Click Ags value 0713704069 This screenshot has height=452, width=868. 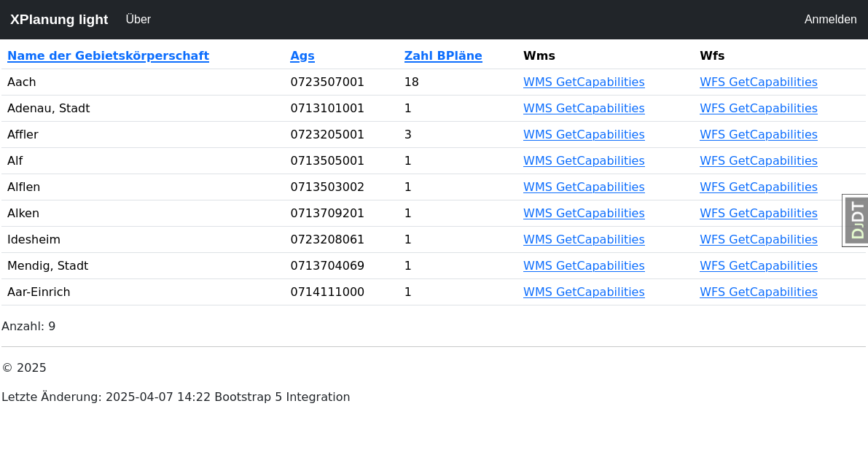click(x=327, y=266)
